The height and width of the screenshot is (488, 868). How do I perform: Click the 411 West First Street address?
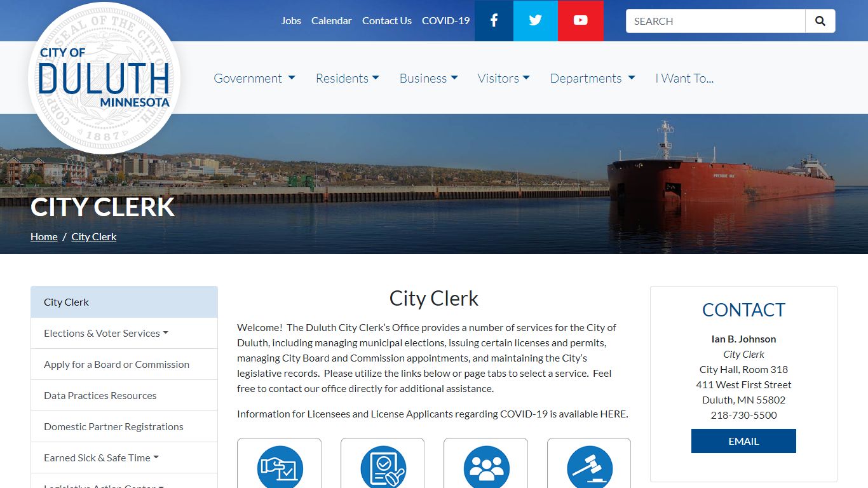[x=743, y=384]
